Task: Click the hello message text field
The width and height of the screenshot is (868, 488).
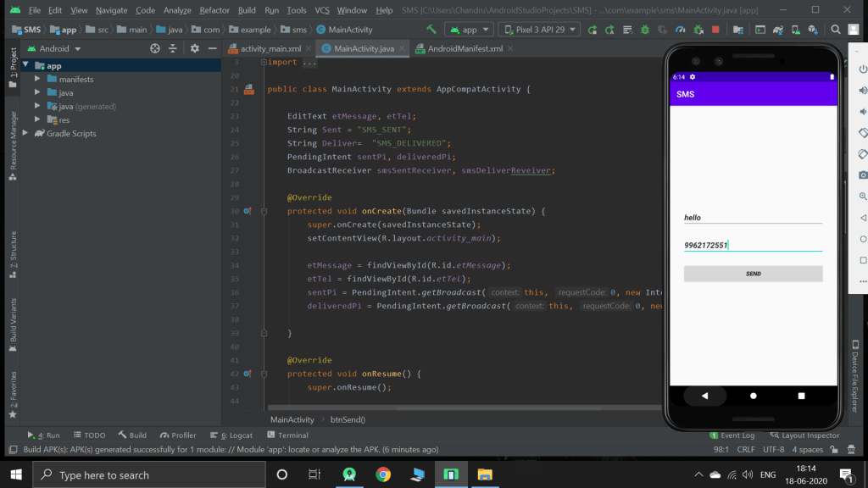Action: (753, 218)
